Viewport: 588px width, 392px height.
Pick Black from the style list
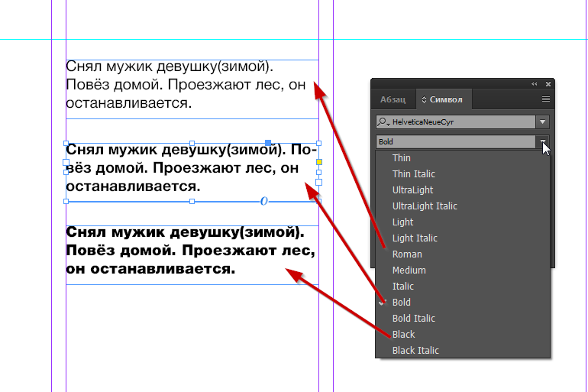(404, 335)
